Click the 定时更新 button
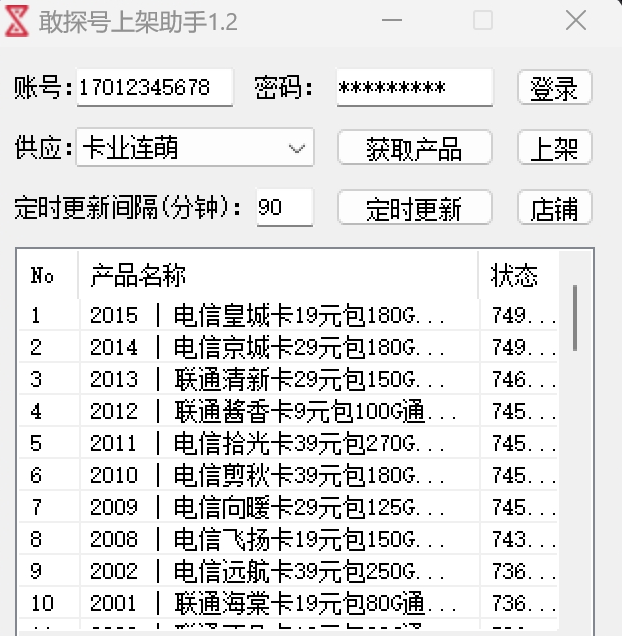The width and height of the screenshot is (622, 636). tap(415, 207)
